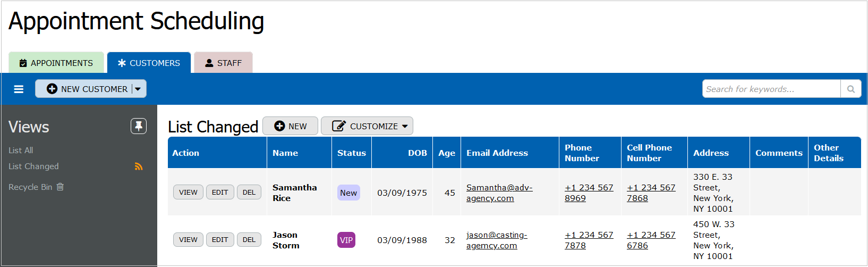This screenshot has height=267, width=868.
Task: Click the Recycle Bin trash icon
Action: tap(60, 187)
